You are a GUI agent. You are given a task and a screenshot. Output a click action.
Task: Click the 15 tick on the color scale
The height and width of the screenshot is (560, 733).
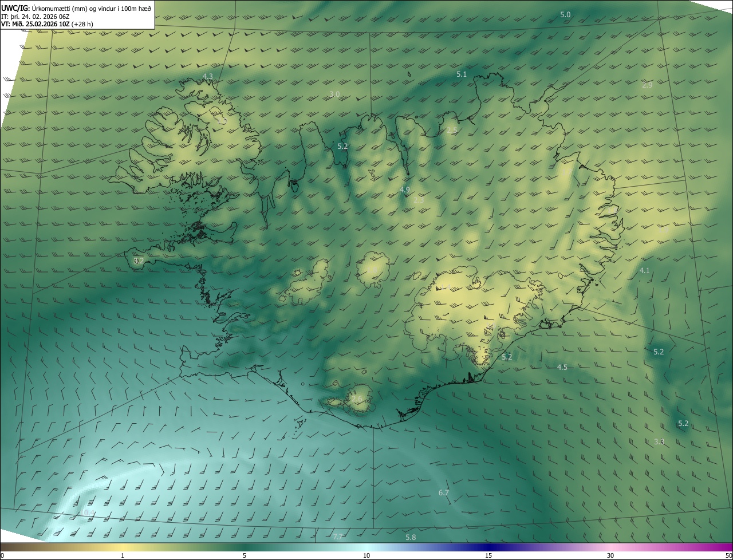[x=488, y=556]
